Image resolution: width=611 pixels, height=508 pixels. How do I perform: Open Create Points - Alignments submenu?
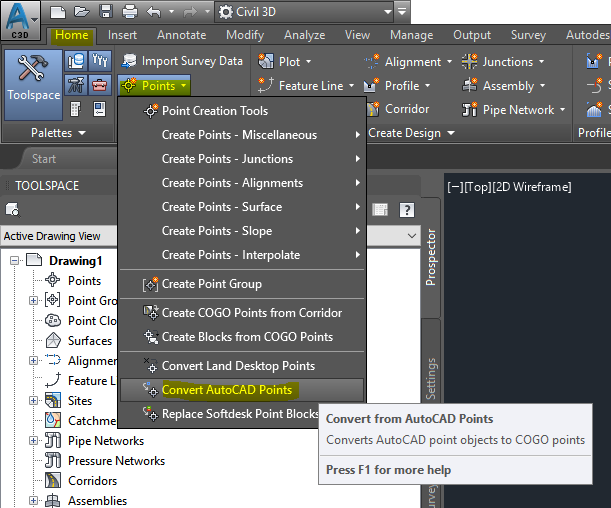coord(242,183)
